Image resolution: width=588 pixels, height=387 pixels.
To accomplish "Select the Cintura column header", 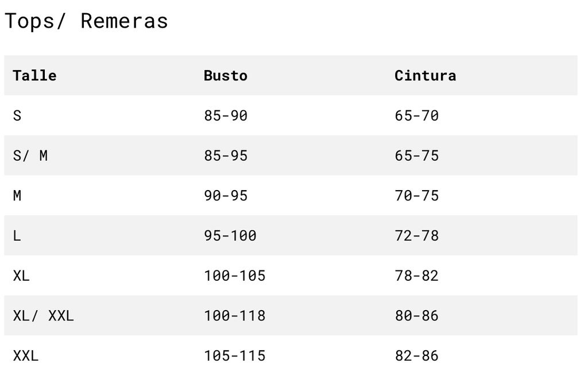I will coord(425,75).
